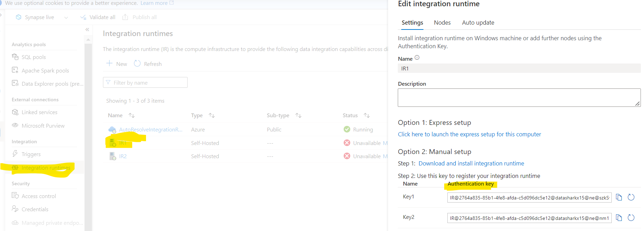Click the Data Explorer pools icon
644x231 pixels.
click(15, 83)
